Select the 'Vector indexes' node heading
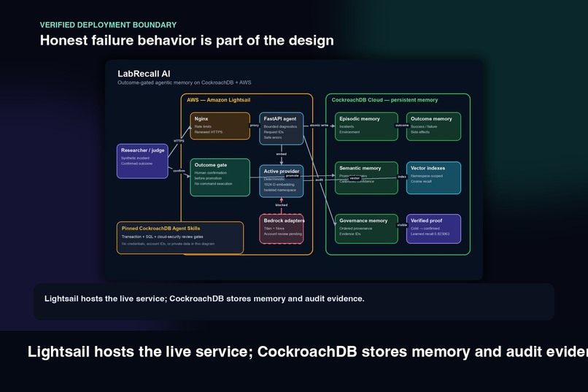588x392 pixels. pos(428,168)
